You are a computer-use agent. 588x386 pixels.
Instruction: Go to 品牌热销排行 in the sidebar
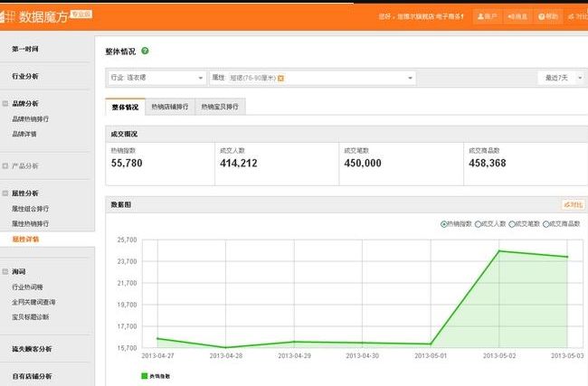[x=31, y=118]
